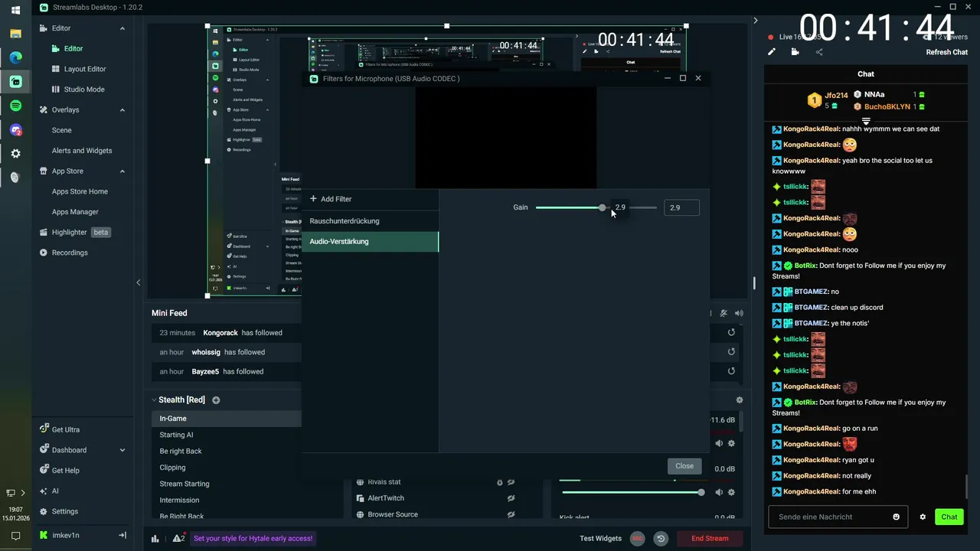Edit the Gain value input field
980x551 pixels.
[681, 207]
